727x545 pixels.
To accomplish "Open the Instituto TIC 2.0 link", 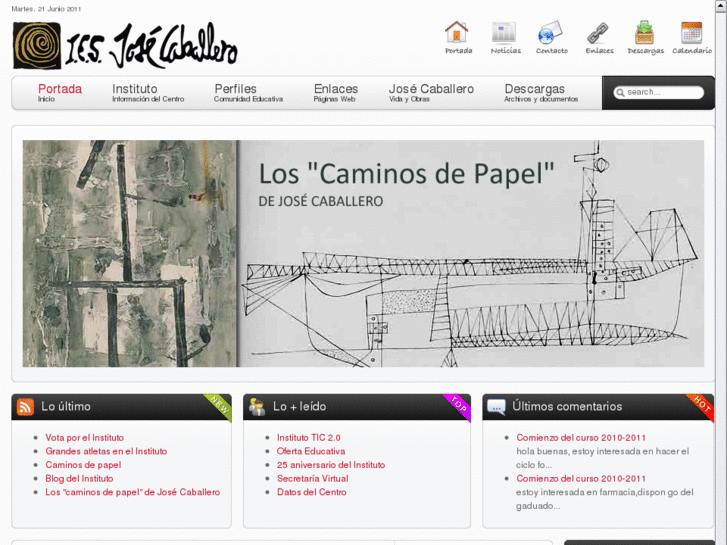I will 309,437.
